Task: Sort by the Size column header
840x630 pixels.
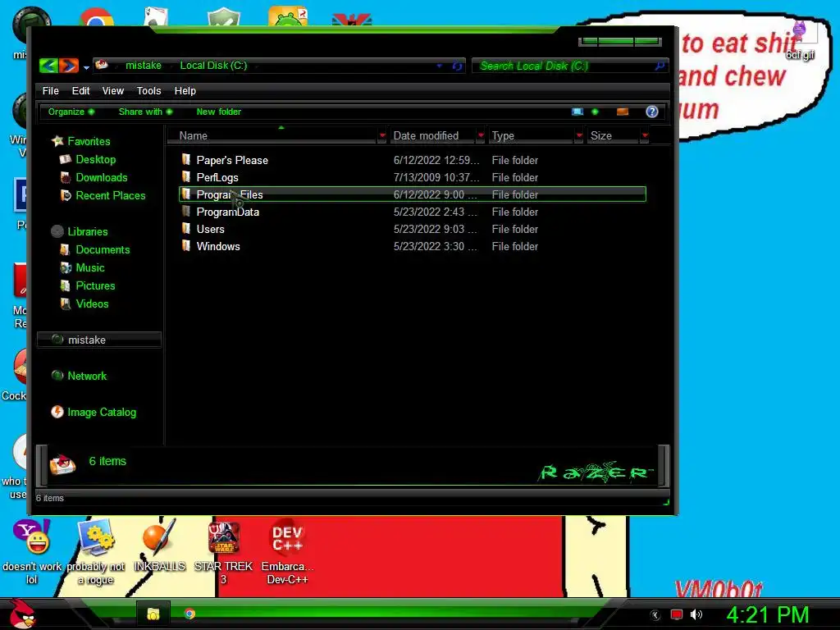Action: pos(614,135)
